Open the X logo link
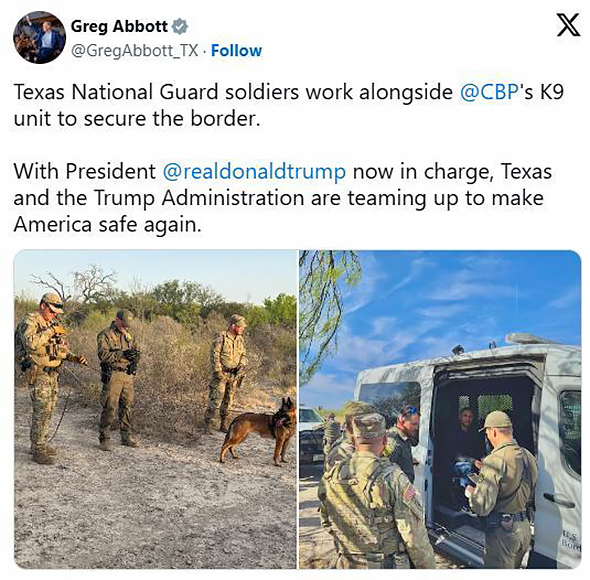This screenshot has width=590, height=580. 568,25
